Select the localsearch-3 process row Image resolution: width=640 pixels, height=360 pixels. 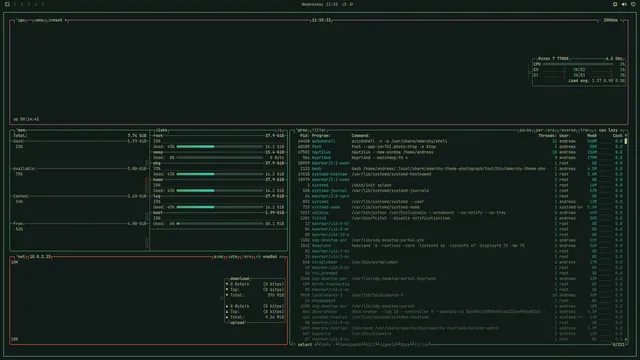point(460,295)
